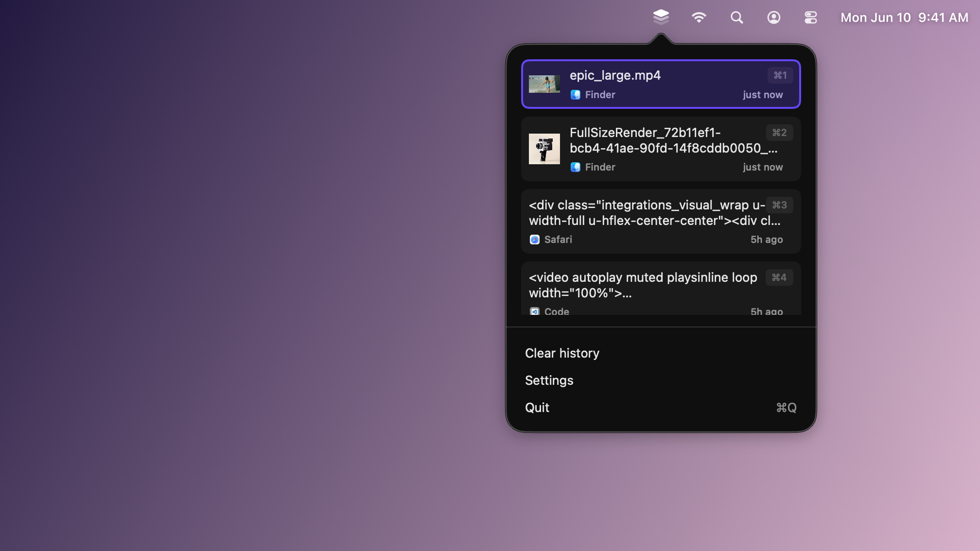Open the user account menu bar icon
The height and width of the screenshot is (551, 980).
click(x=774, y=17)
